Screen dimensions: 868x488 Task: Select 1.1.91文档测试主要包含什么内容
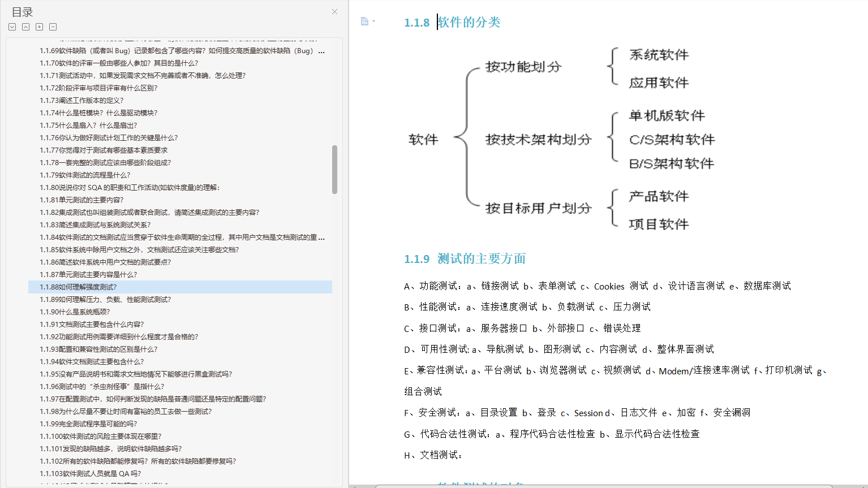pyautogui.click(x=92, y=325)
